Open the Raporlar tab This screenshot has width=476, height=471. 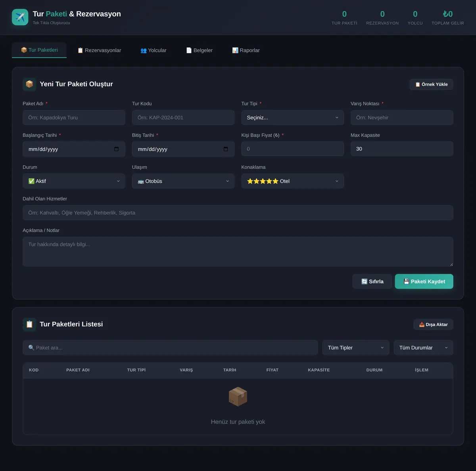tap(246, 50)
